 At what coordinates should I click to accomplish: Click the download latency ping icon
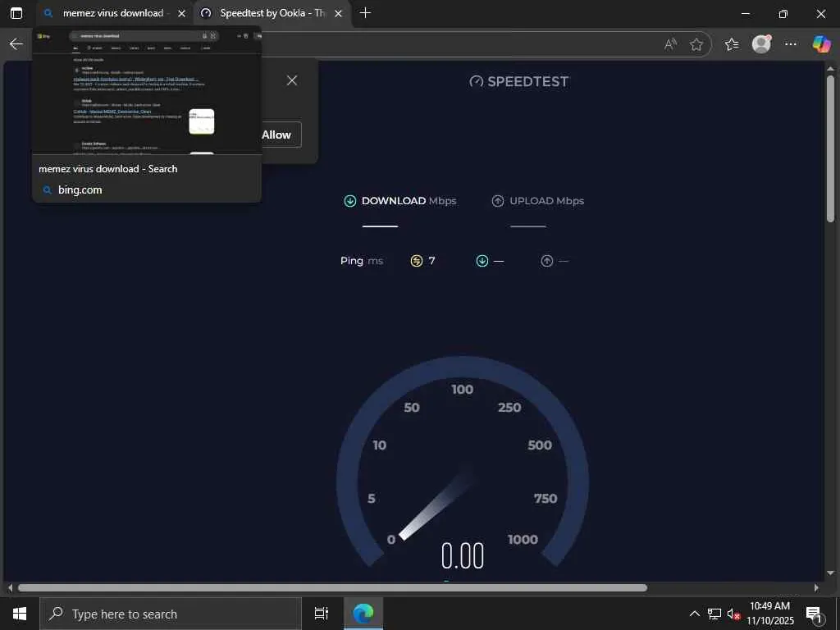482,261
